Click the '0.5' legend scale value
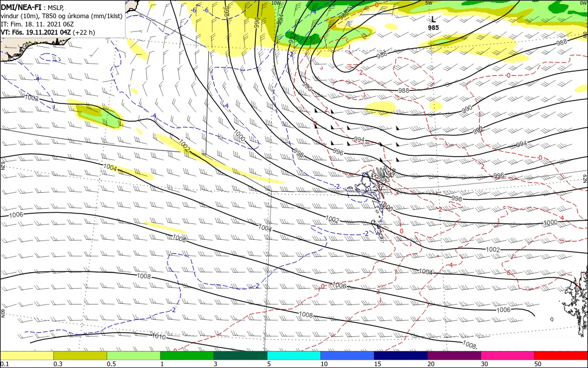 [111, 364]
